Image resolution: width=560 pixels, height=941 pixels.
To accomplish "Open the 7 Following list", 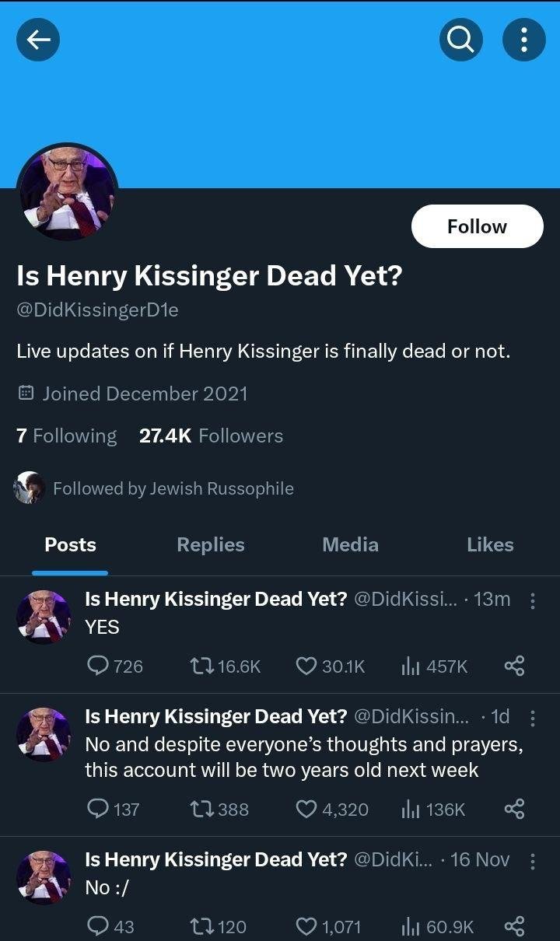I will tap(67, 436).
